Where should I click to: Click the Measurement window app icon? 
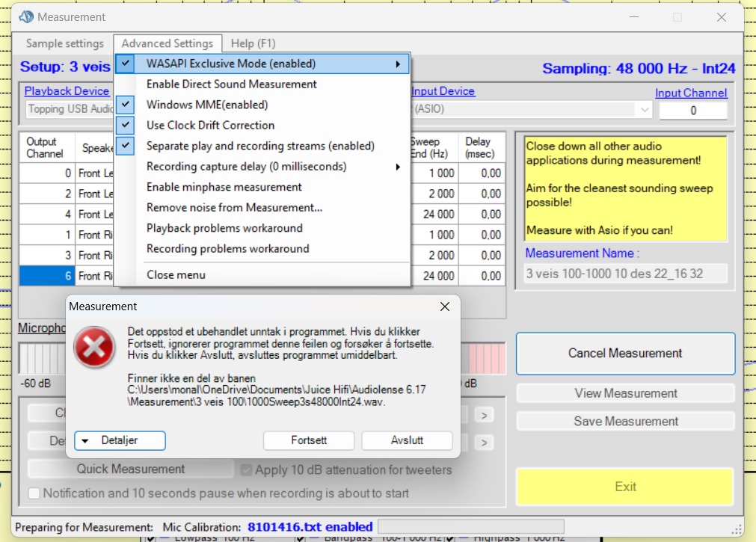(26, 16)
